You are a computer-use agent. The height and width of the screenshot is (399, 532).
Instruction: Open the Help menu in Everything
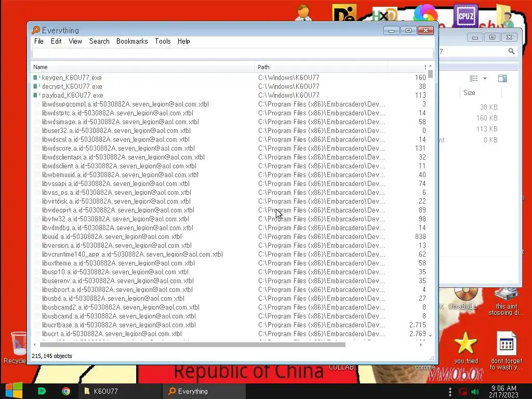click(x=183, y=42)
